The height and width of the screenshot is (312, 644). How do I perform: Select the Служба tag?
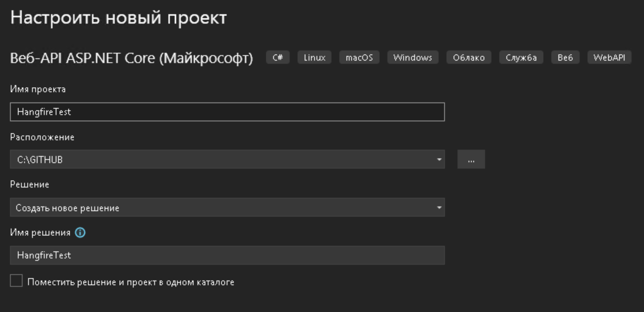pos(521,58)
